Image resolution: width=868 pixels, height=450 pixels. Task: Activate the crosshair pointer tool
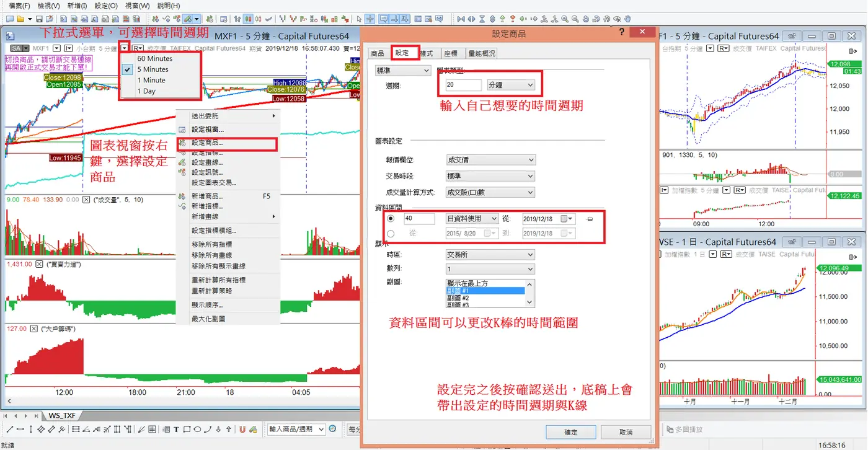point(370,19)
